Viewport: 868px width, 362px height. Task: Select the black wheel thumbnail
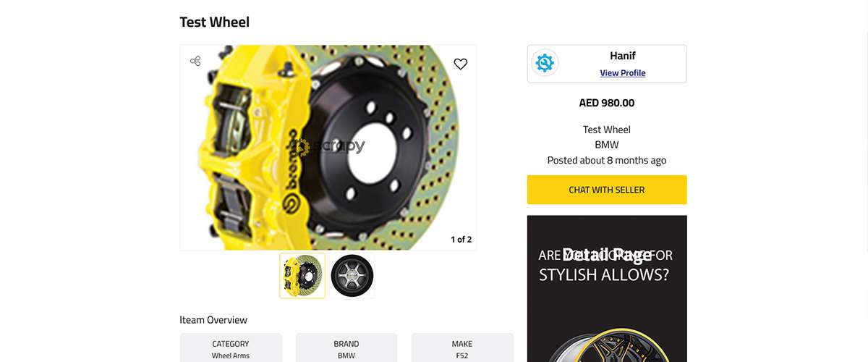352,275
